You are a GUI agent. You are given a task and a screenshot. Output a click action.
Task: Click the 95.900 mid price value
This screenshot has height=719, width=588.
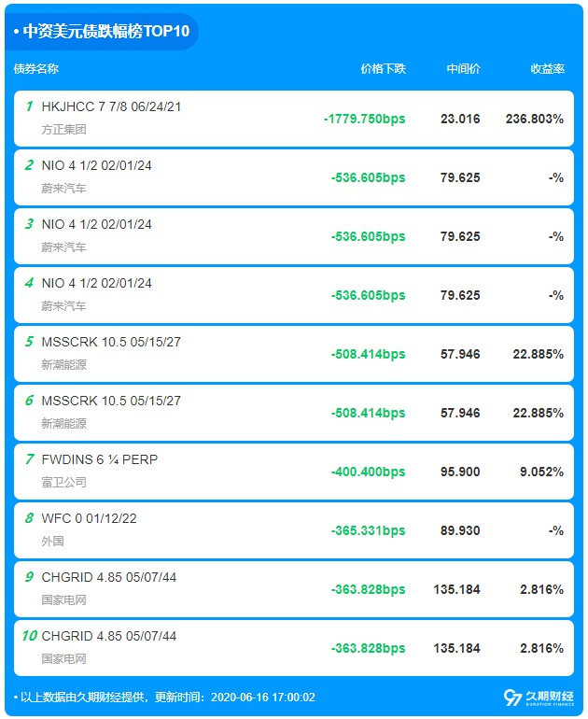pos(460,472)
